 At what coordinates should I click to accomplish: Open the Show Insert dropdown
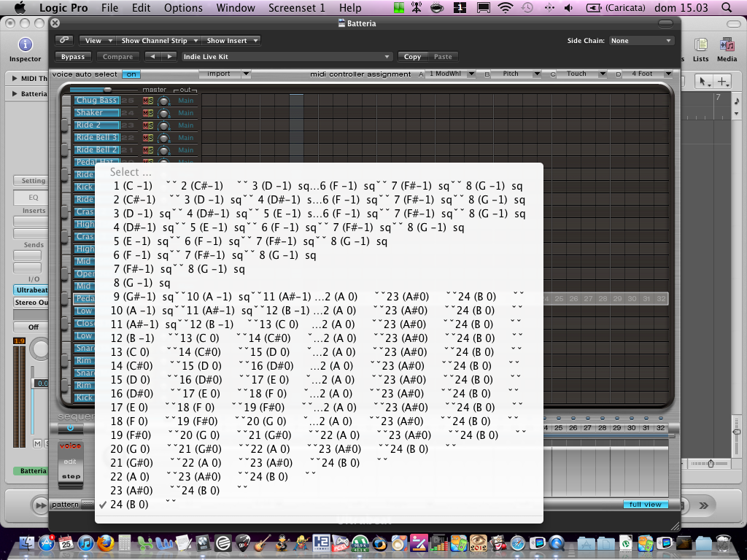pyautogui.click(x=231, y=41)
